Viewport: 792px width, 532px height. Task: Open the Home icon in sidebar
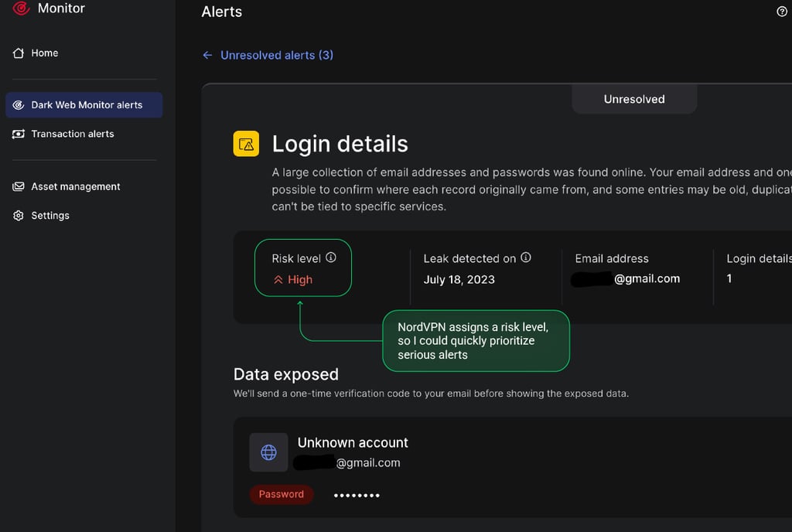pyautogui.click(x=19, y=53)
